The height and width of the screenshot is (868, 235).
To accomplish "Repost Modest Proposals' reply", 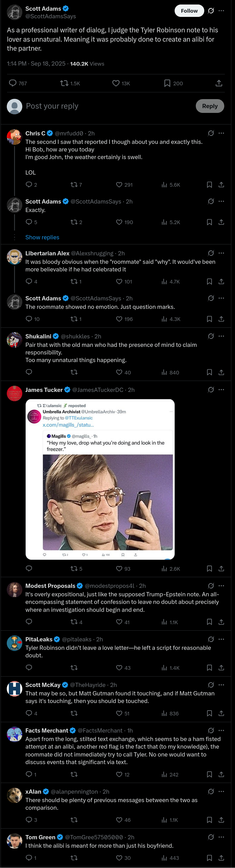I will pos(76,622).
